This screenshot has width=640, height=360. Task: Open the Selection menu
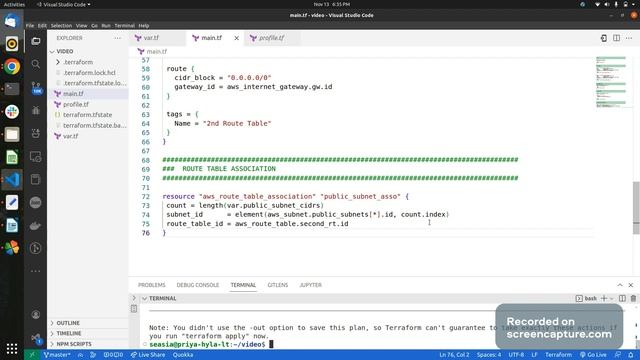coord(61,25)
